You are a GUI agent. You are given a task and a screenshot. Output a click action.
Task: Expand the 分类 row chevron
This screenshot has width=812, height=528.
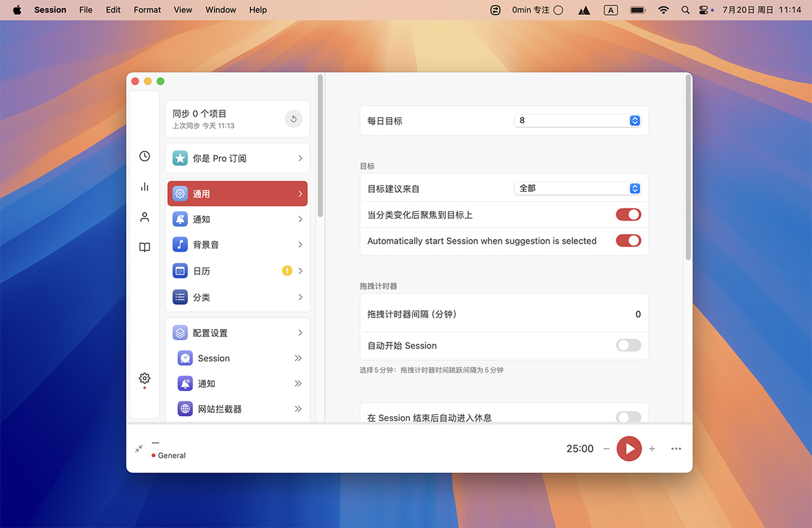pyautogui.click(x=300, y=297)
